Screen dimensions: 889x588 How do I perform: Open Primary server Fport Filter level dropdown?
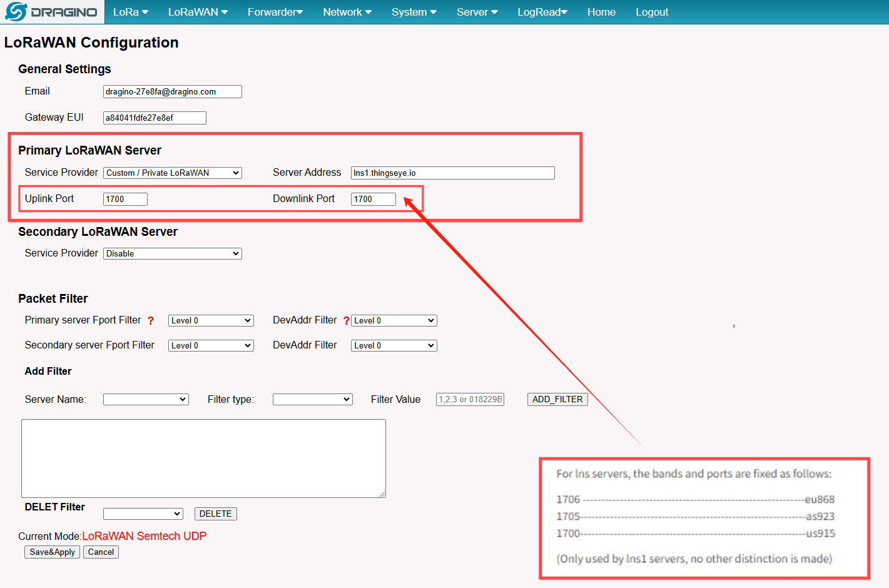coord(211,321)
